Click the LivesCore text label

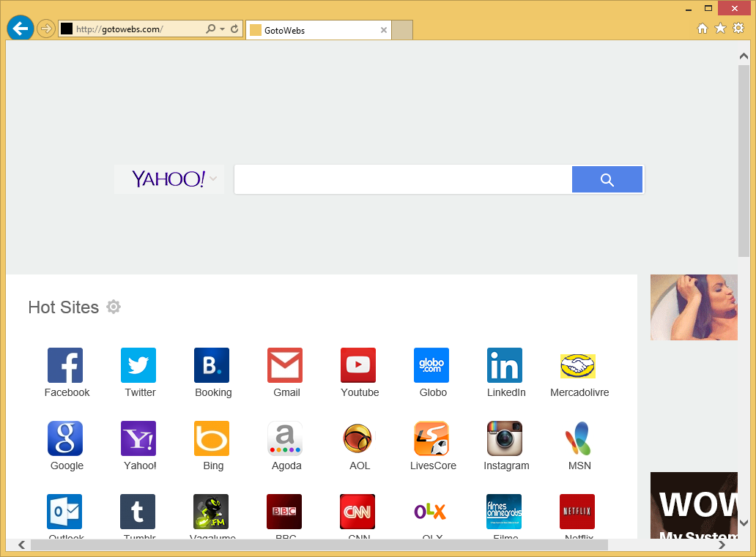[433, 466]
